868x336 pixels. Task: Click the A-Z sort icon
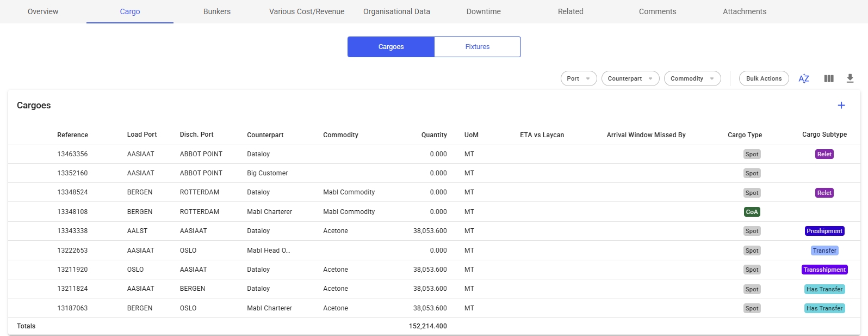tap(803, 78)
